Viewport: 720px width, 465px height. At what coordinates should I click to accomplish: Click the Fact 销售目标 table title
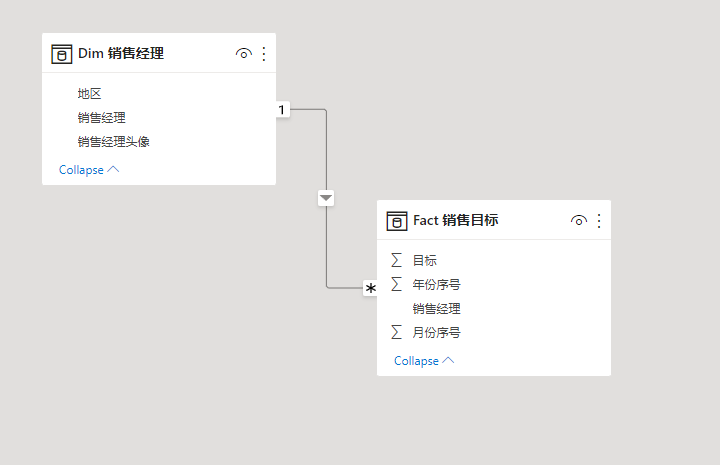point(456,221)
